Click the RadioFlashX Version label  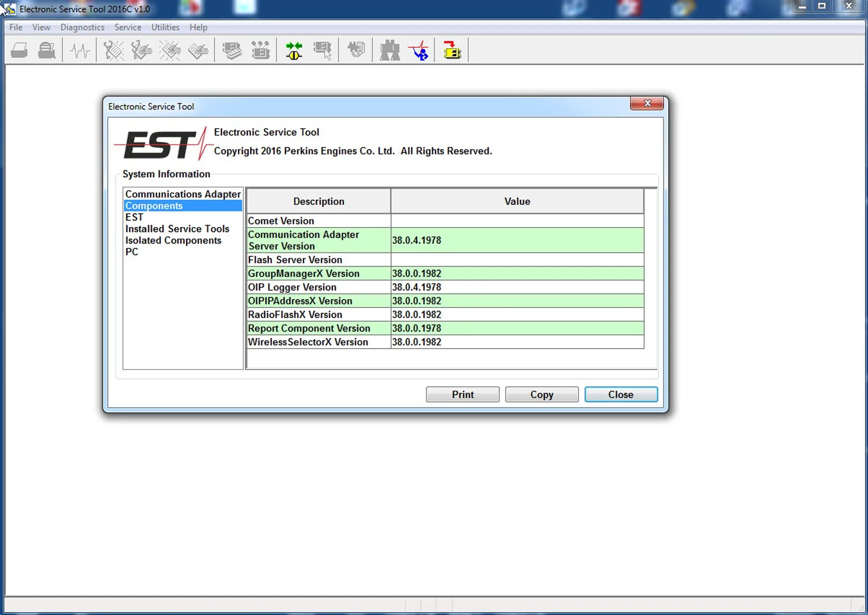(295, 314)
